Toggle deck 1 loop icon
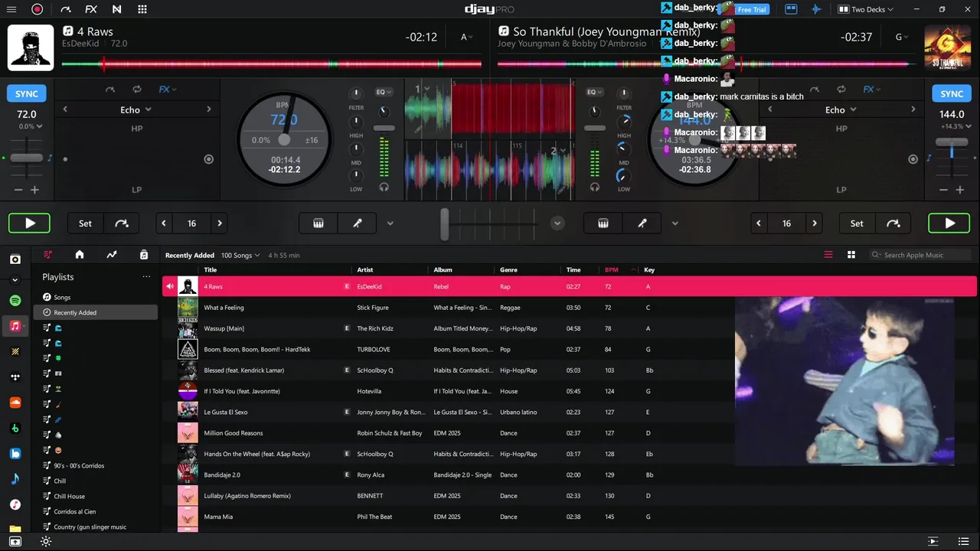Image resolution: width=980 pixels, height=551 pixels. [x=137, y=90]
